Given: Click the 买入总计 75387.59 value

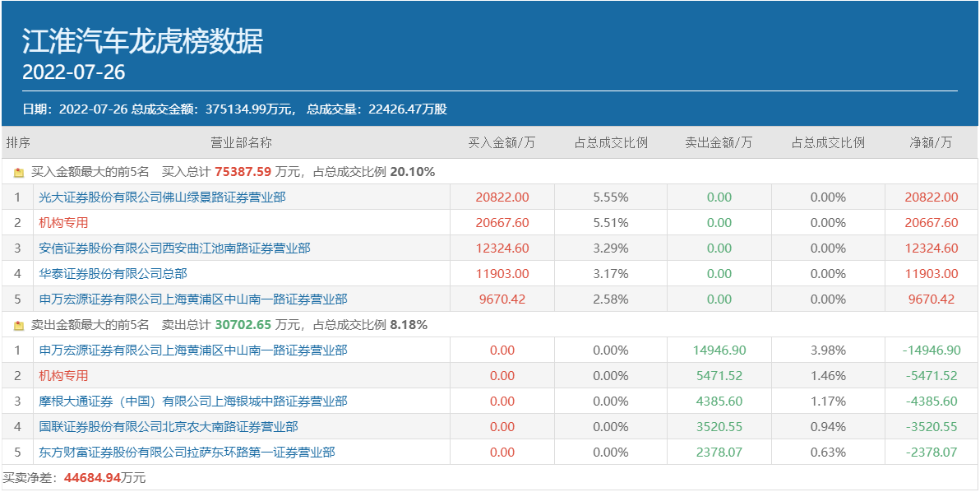Looking at the screenshot, I should coord(243,172).
